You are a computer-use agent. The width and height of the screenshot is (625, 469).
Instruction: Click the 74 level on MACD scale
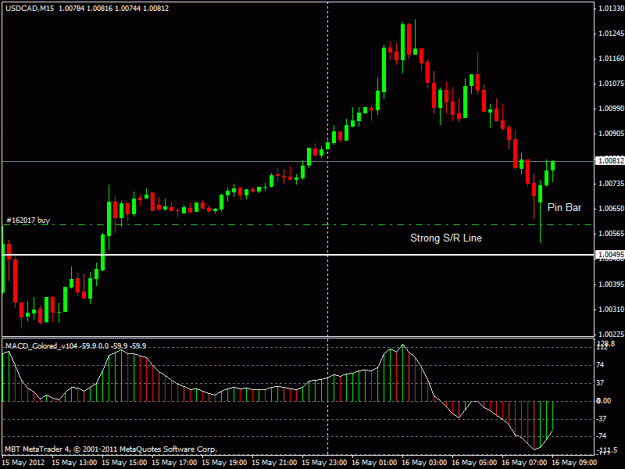pos(600,365)
